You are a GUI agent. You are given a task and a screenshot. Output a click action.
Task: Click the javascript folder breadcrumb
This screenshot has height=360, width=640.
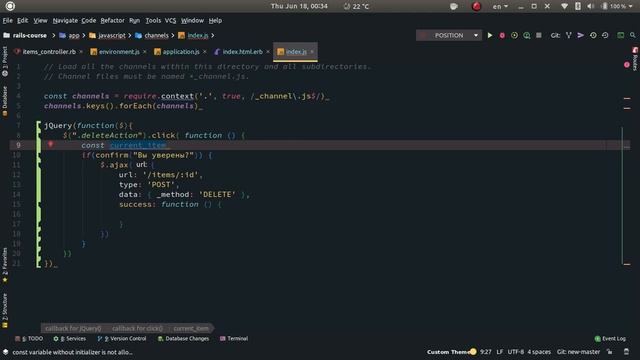coord(108,36)
